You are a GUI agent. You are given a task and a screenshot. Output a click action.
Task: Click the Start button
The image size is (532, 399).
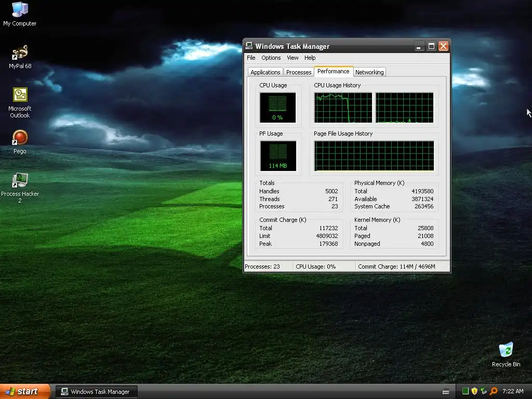pos(25,392)
